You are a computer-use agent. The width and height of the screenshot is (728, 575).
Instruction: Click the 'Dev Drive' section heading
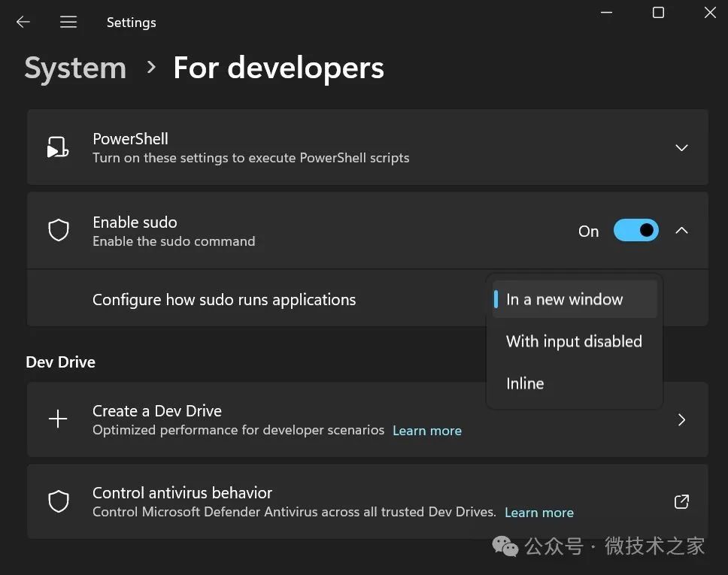coord(60,362)
